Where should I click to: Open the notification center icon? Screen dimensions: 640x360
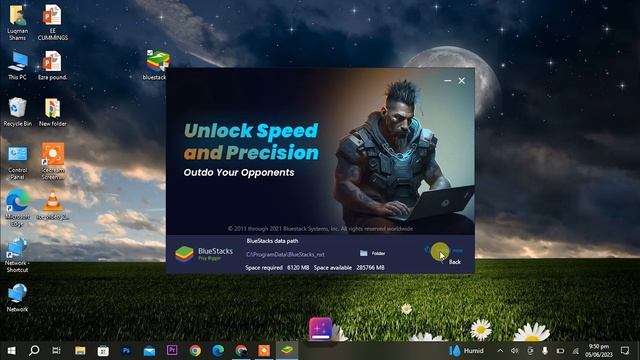point(625,351)
